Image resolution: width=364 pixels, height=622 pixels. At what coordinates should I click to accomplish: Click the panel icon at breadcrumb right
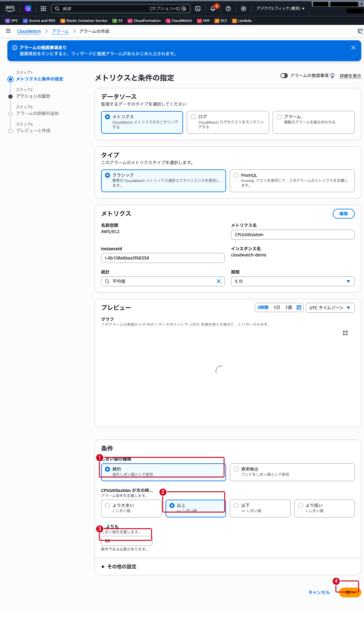[360, 31]
